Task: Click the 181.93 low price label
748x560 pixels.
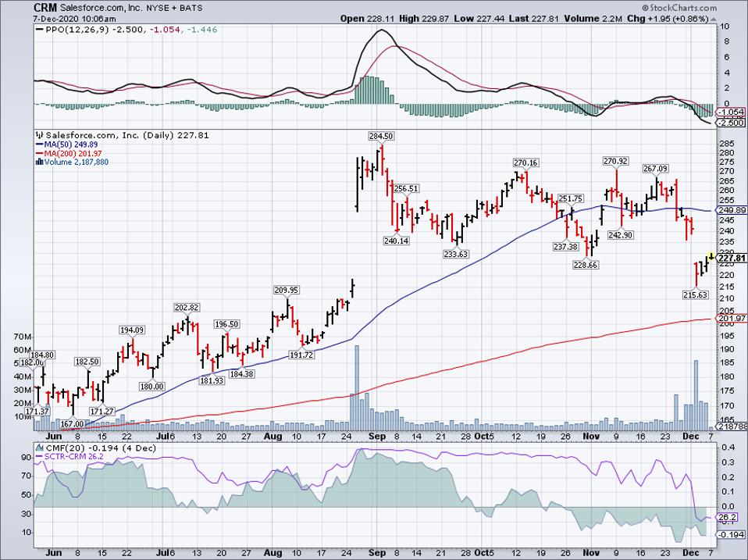Action: [x=212, y=381]
